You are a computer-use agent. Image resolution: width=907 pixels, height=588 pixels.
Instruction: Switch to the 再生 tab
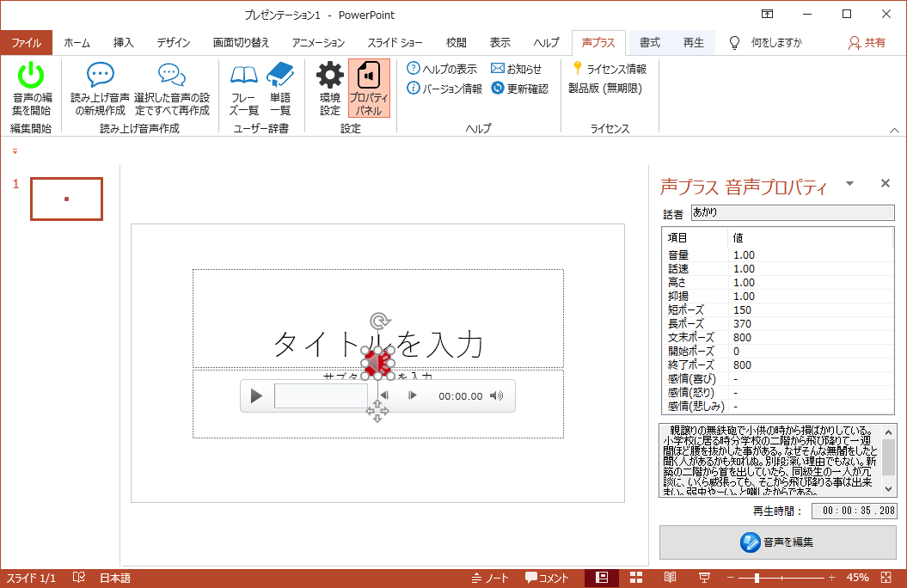(x=694, y=43)
